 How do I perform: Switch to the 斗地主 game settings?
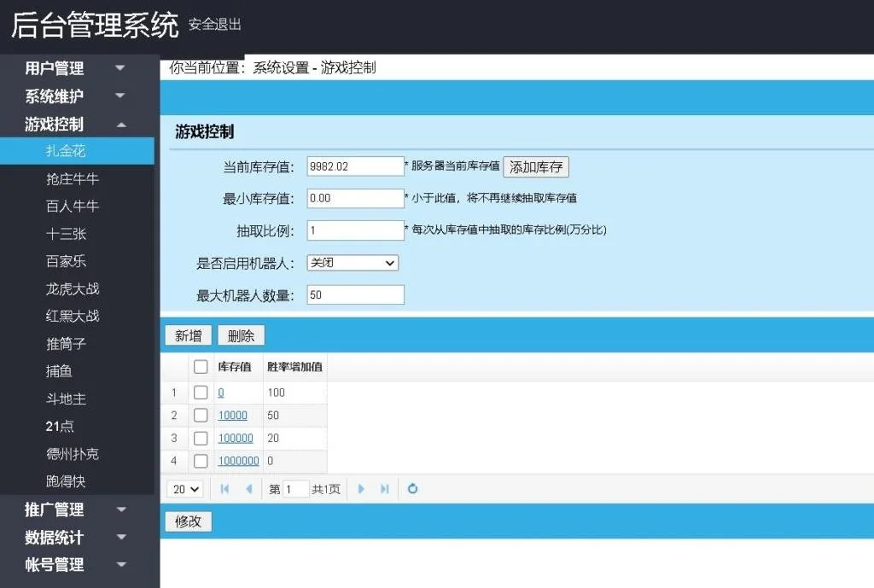pyautogui.click(x=72, y=399)
